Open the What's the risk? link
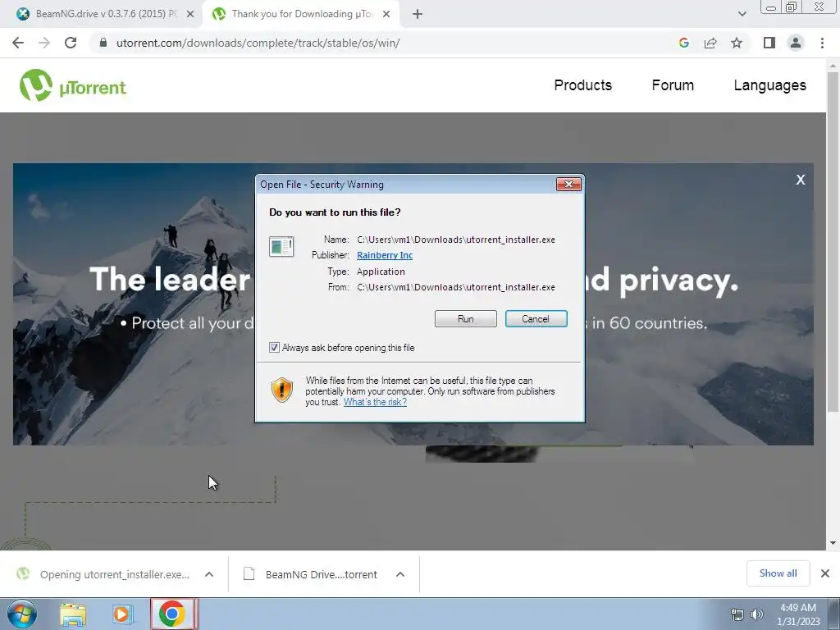 tap(375, 402)
